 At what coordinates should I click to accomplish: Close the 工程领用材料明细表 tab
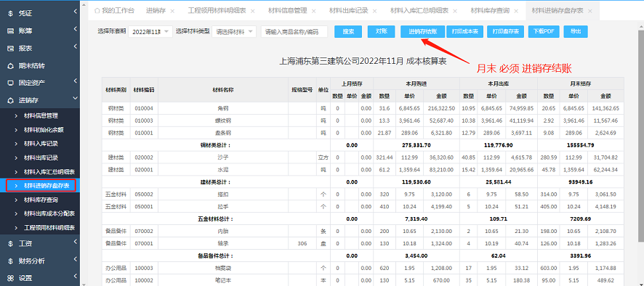[253, 11]
